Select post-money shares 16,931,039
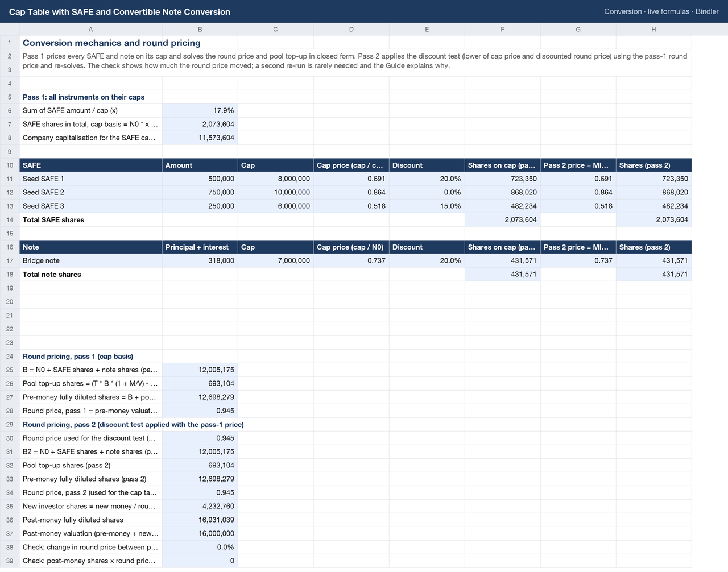The width and height of the screenshot is (728, 572). [200, 520]
